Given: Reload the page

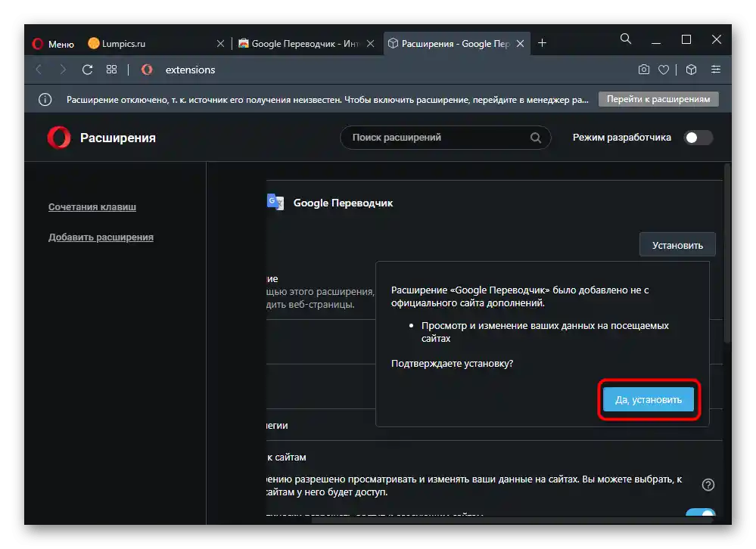Looking at the screenshot, I should (x=87, y=70).
